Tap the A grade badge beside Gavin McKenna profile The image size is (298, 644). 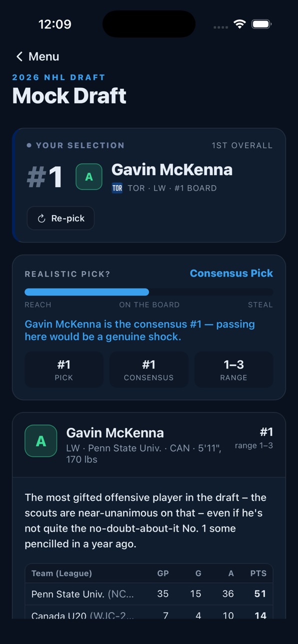[41, 441]
